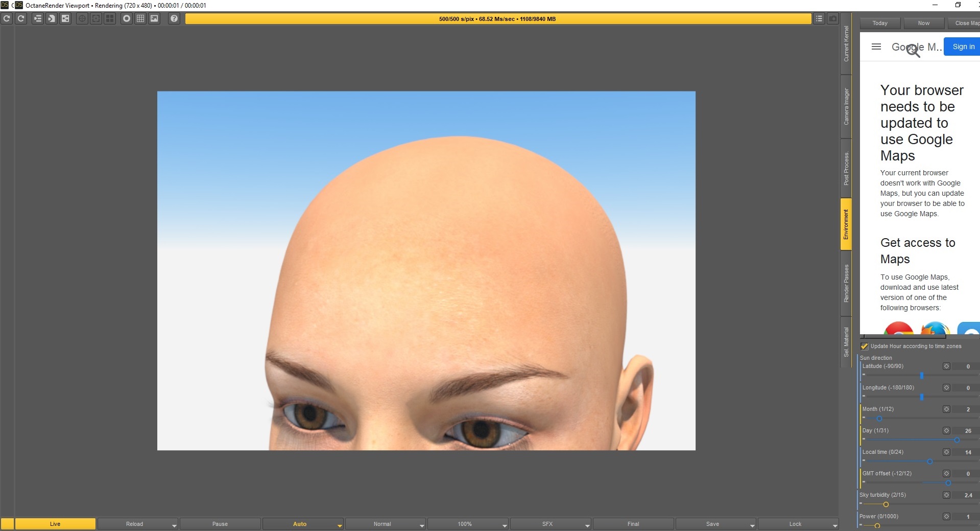Click the Latitude slider handle

click(x=922, y=376)
